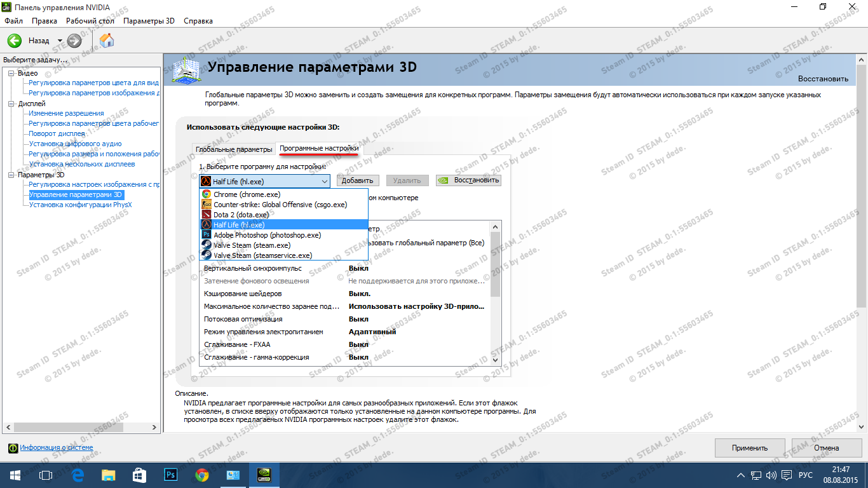
Task: Select Установка цифрового аудио item
Action: [75, 144]
